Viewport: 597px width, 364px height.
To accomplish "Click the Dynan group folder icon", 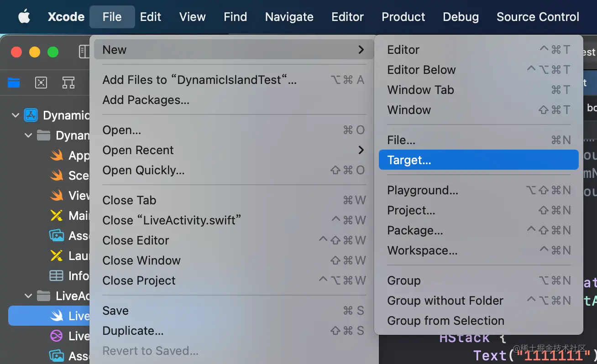I will tap(43, 135).
